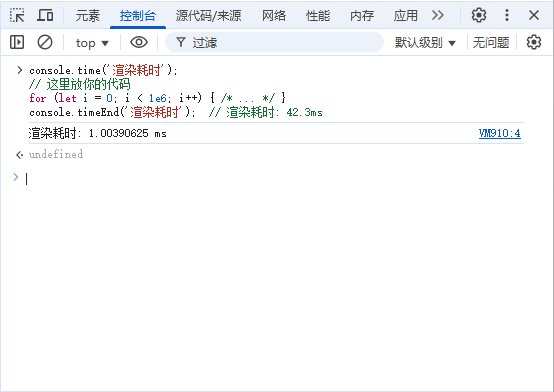The image size is (554, 392).
Task: Open the top context dropdown
Action: (x=92, y=43)
